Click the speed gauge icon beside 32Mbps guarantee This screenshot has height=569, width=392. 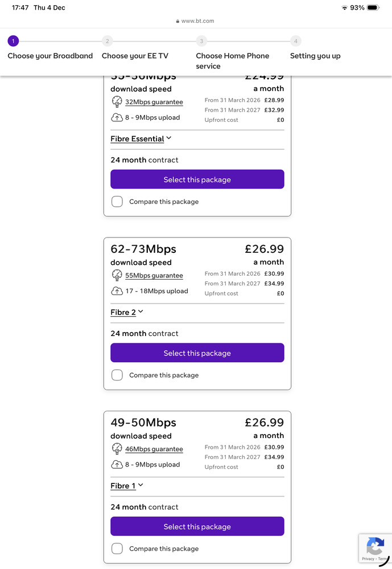coord(117,102)
